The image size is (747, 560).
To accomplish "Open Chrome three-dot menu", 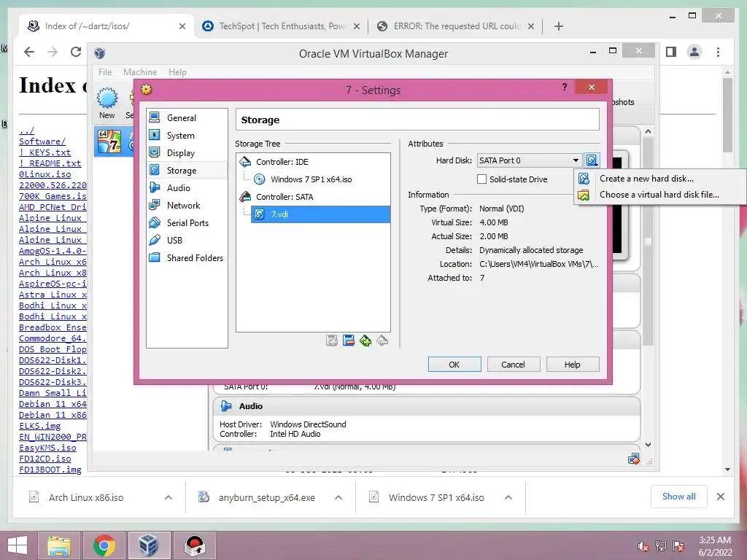I will (x=719, y=52).
